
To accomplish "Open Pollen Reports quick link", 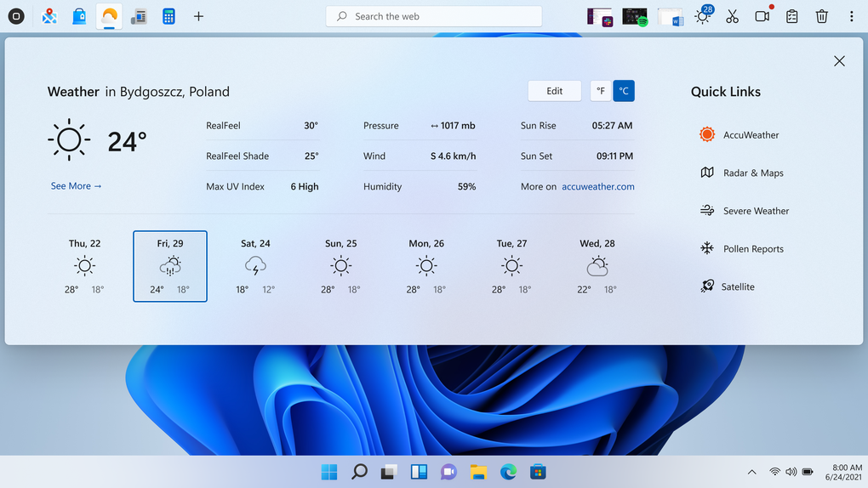I will pos(741,249).
